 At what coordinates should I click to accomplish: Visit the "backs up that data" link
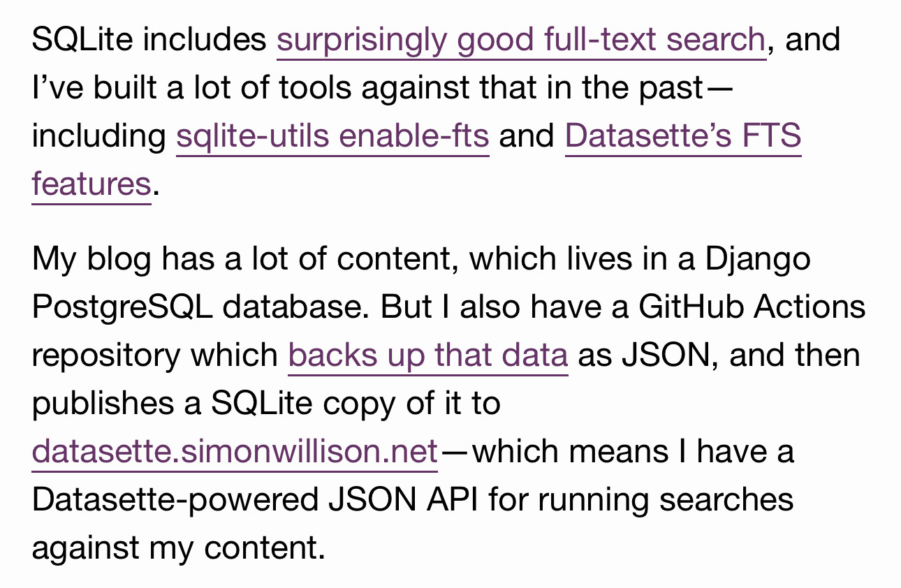427,355
